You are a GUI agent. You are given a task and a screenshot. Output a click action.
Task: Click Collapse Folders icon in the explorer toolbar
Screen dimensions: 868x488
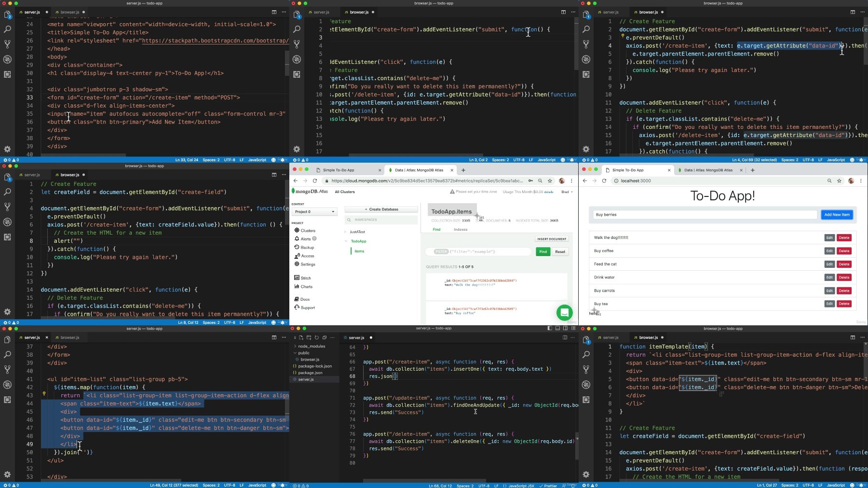[325, 337]
